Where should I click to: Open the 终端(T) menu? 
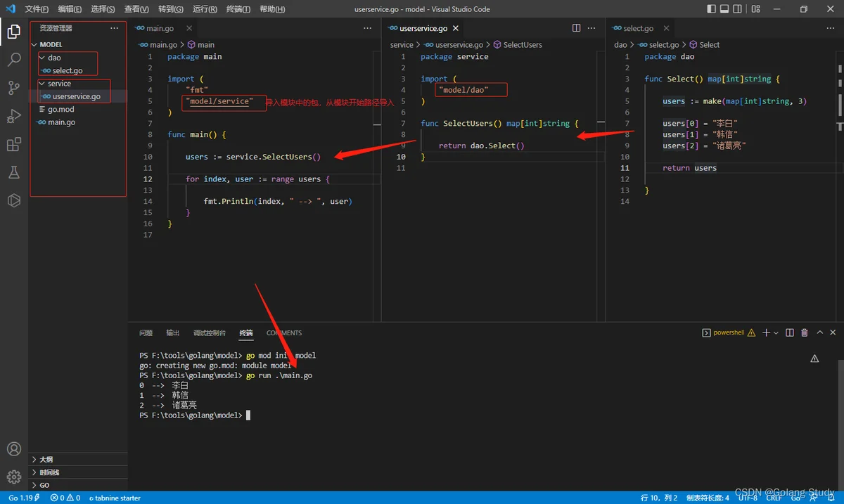coord(238,9)
